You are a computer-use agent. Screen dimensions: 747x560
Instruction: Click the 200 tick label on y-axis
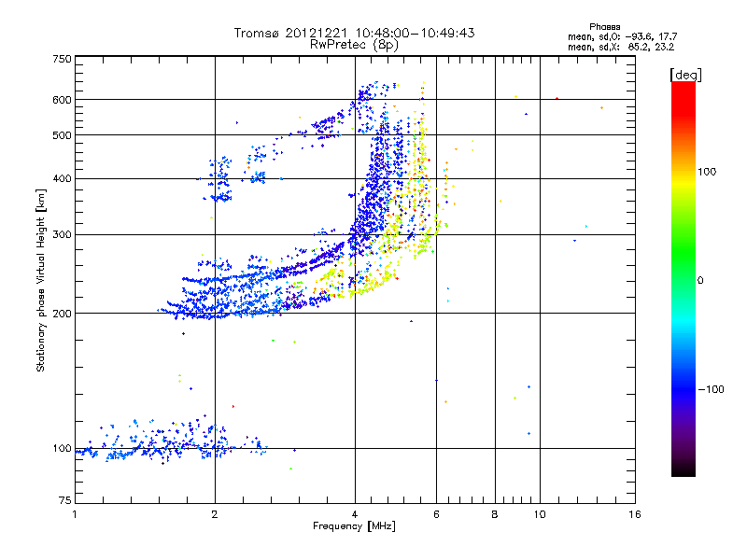coord(62,314)
